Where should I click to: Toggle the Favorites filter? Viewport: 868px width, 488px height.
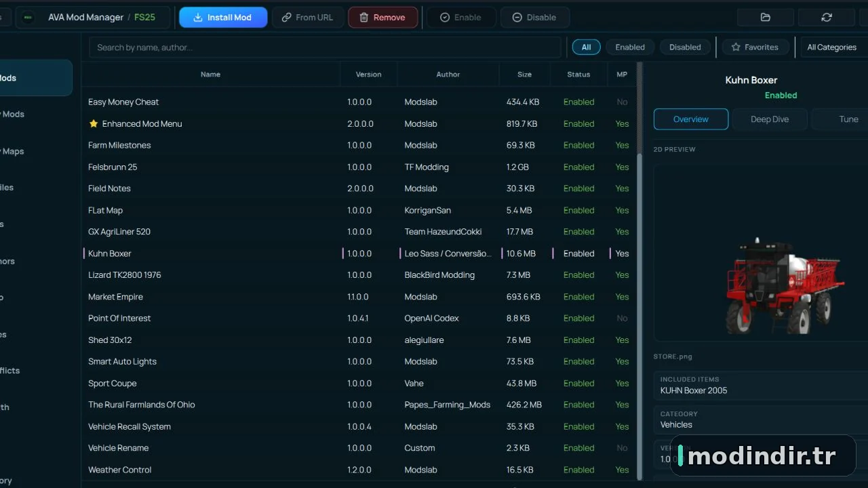pyautogui.click(x=755, y=47)
